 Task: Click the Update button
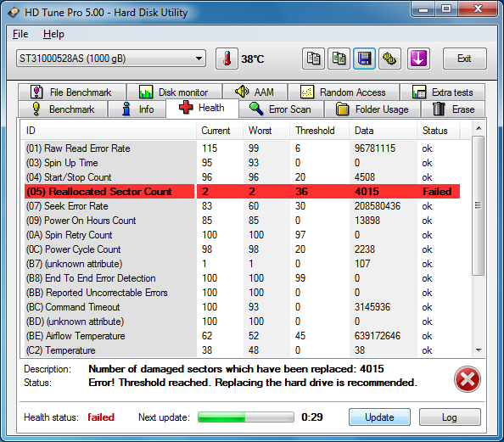coord(379,417)
